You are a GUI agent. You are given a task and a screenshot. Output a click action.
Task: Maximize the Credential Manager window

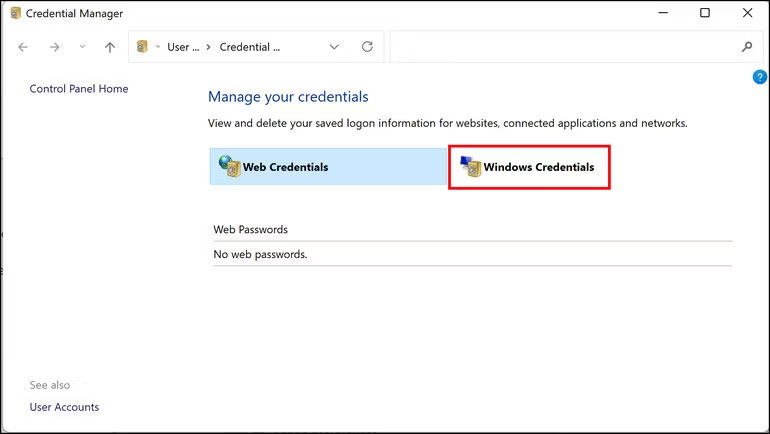pos(705,13)
